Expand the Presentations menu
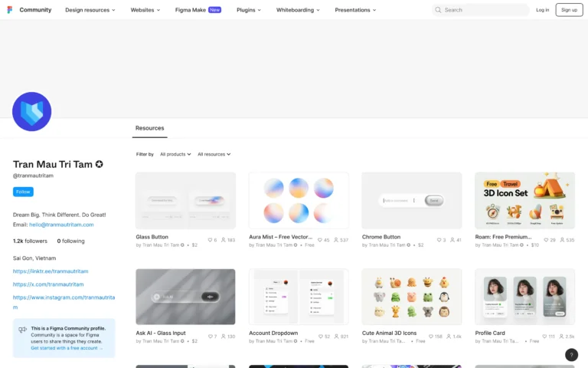 [x=355, y=10]
